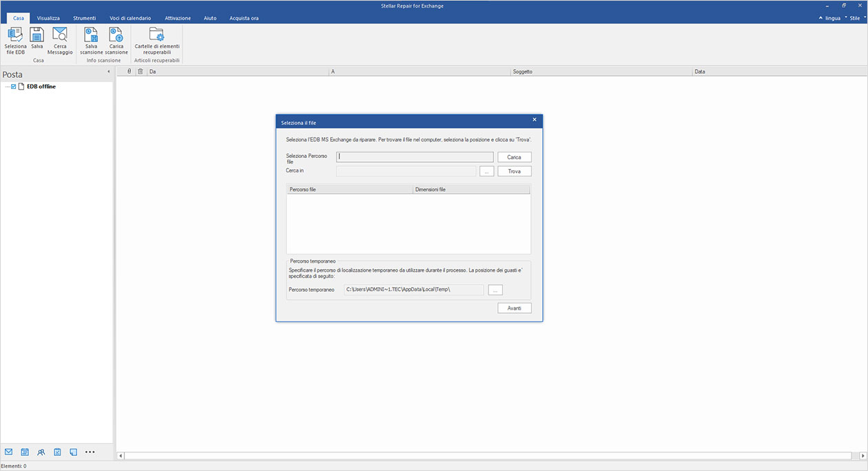
Task: Open the Strumenti ribbon tab
Action: pyautogui.click(x=85, y=18)
